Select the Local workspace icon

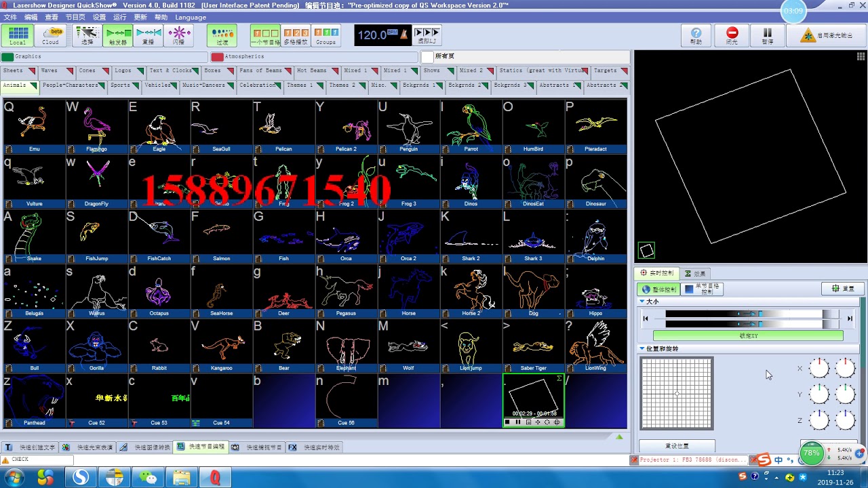point(18,35)
